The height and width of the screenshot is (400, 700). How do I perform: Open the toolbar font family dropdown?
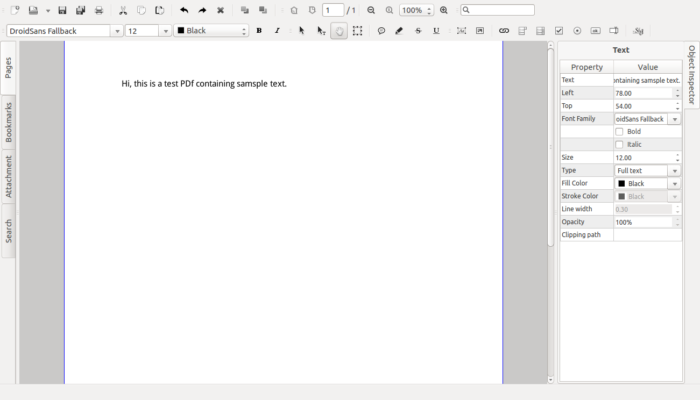click(117, 31)
